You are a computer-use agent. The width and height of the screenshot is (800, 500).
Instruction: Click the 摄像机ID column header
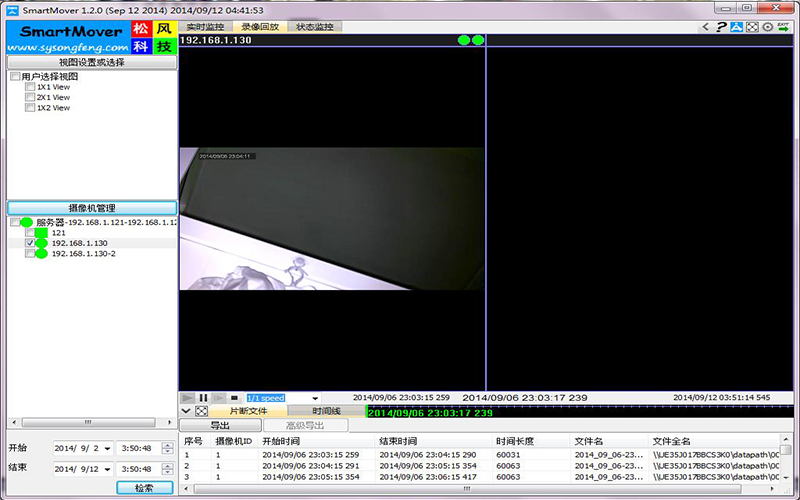click(x=234, y=441)
